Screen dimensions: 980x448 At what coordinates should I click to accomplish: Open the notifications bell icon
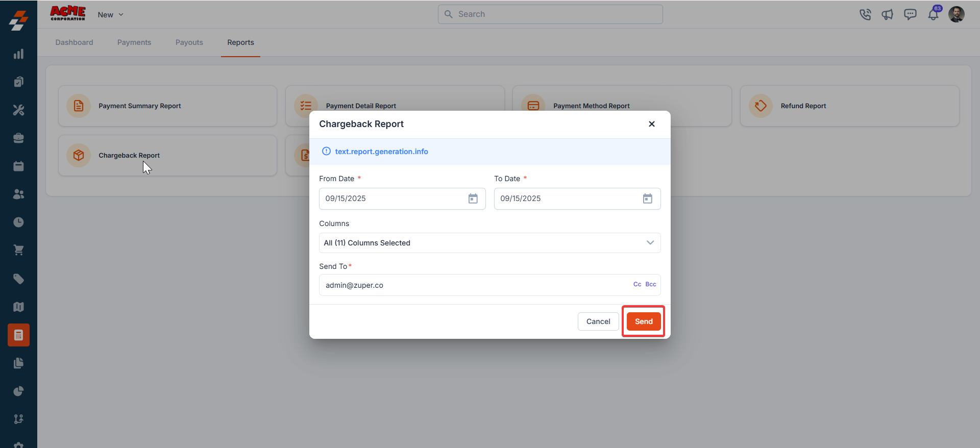(x=934, y=14)
